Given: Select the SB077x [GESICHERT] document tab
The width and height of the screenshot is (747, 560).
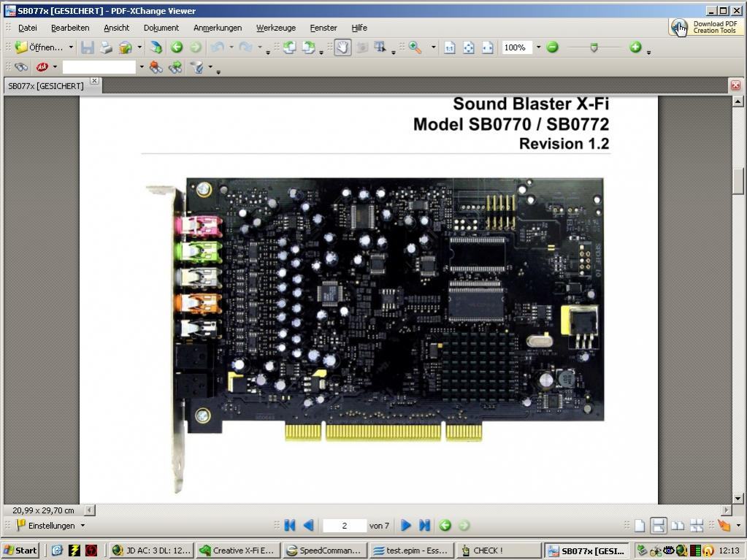Looking at the screenshot, I should coord(46,85).
